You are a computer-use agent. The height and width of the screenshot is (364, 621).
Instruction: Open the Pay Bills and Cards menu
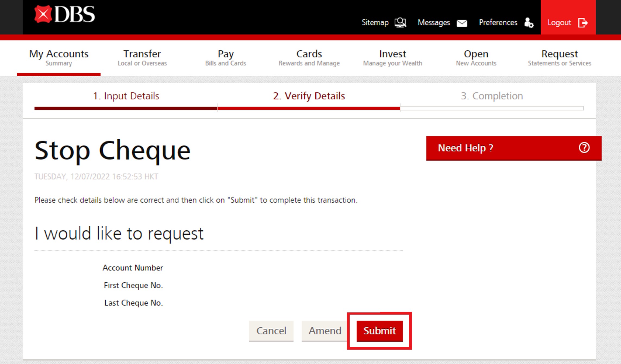click(x=225, y=58)
